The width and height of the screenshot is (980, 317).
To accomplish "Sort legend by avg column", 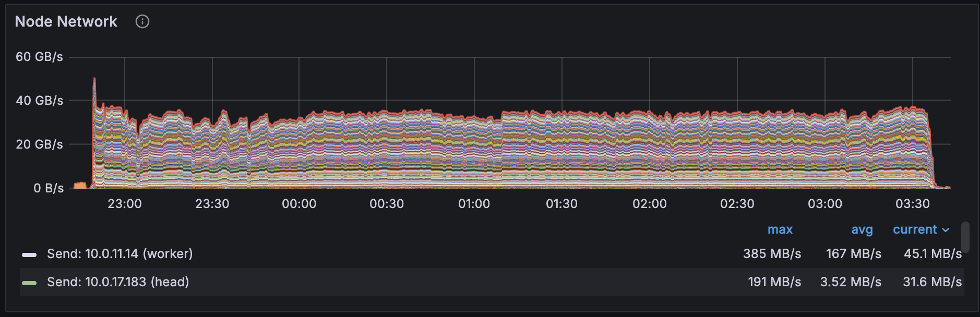I will coord(862,229).
